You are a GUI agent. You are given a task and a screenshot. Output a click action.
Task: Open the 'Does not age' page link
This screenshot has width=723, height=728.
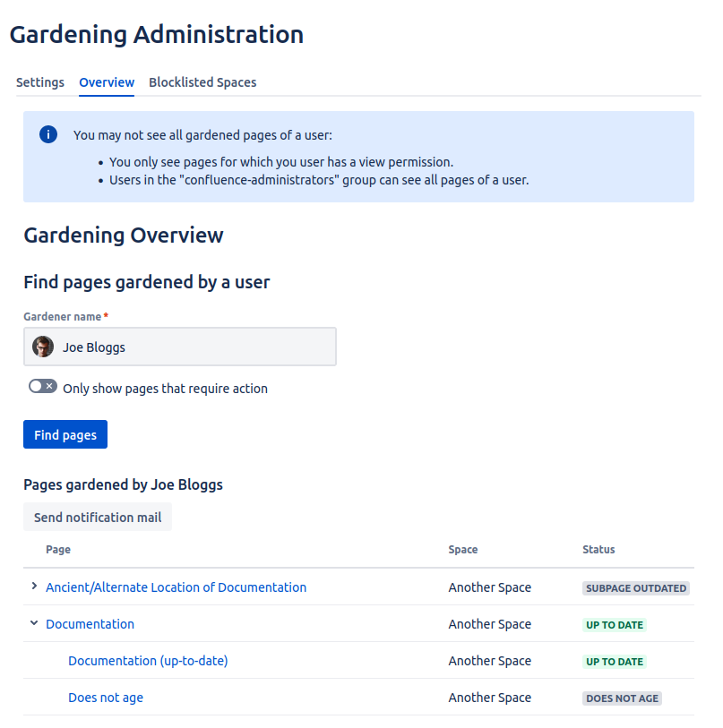[x=106, y=698]
